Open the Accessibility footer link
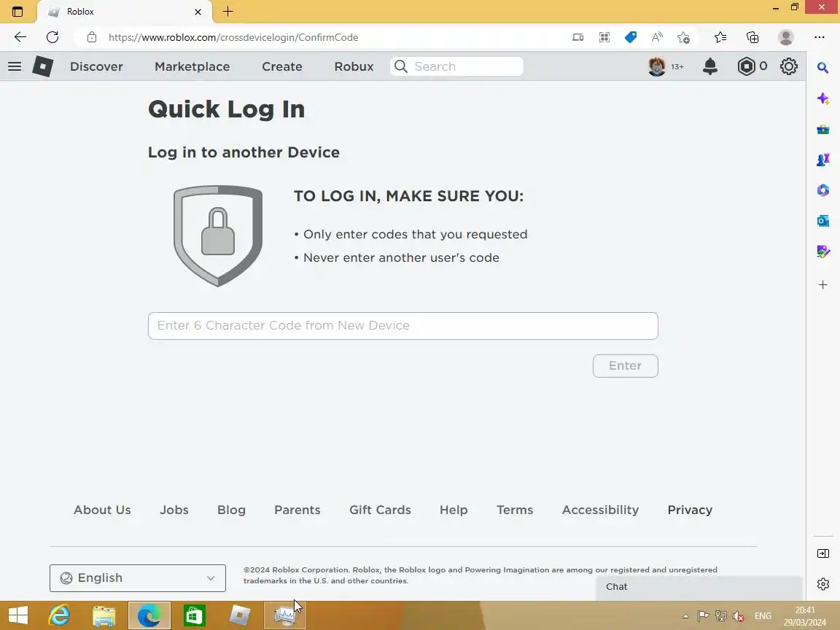This screenshot has height=630, width=840. click(x=601, y=510)
